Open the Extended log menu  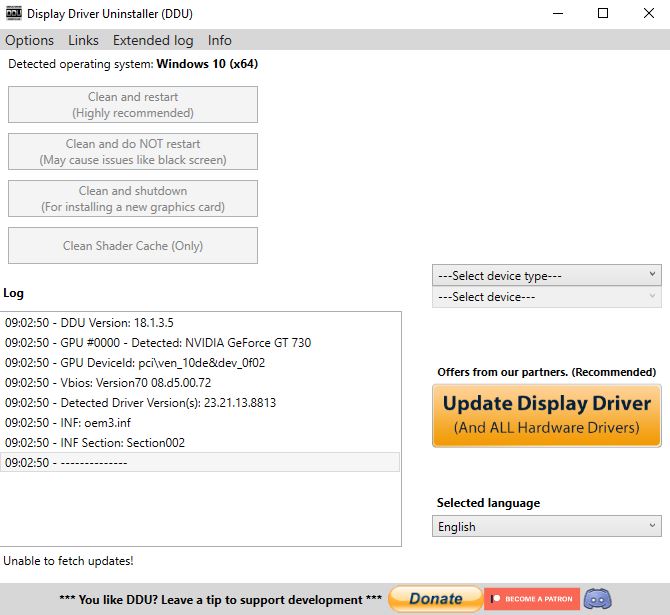[153, 40]
